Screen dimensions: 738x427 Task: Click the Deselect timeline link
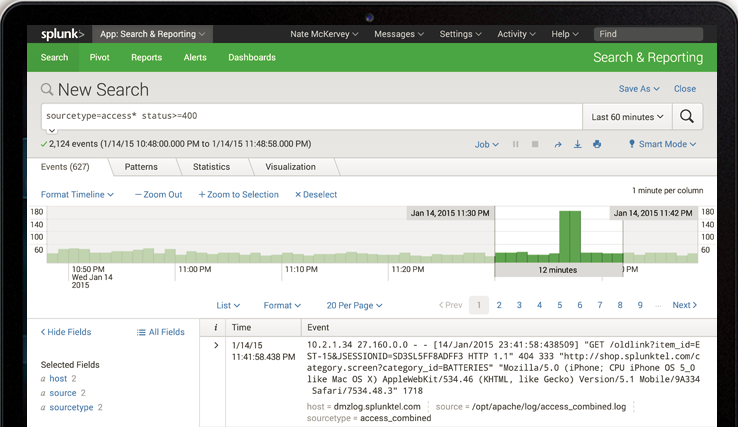316,194
